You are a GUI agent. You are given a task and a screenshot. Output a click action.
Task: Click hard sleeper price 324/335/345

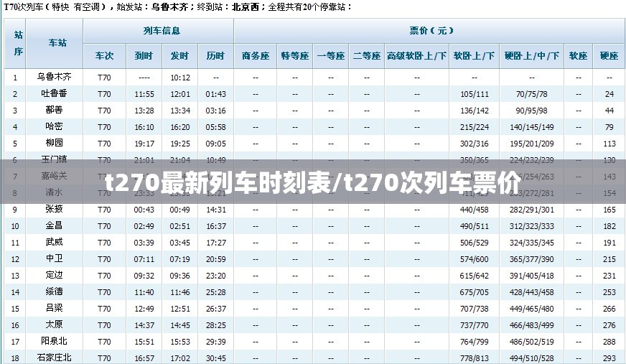coord(532,243)
